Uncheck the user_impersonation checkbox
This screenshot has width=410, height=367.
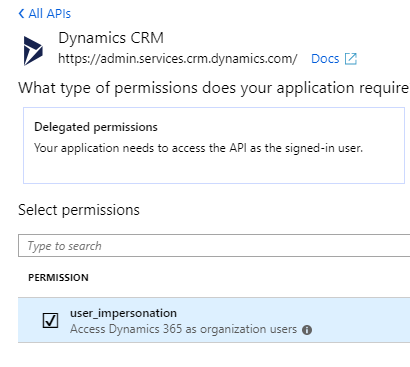[50, 320]
